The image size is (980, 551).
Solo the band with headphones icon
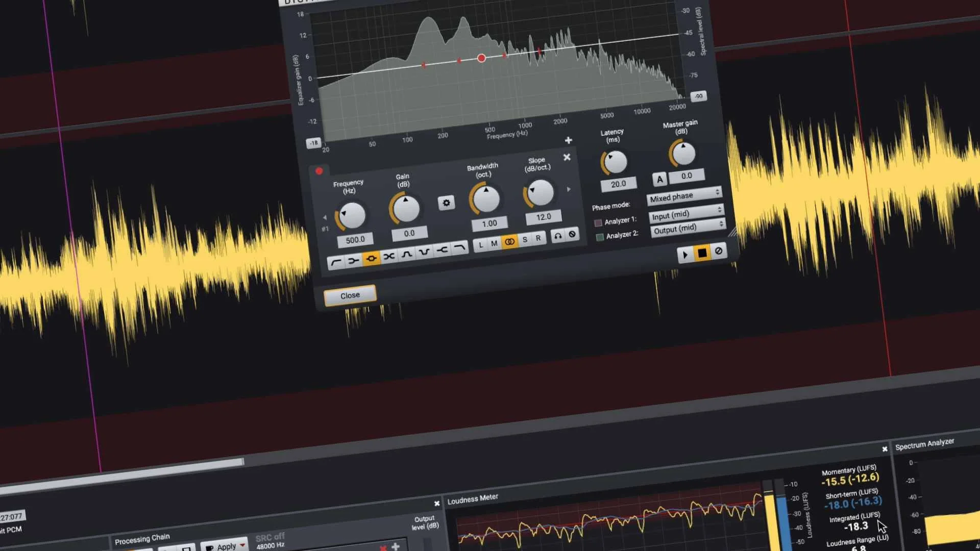tap(558, 236)
